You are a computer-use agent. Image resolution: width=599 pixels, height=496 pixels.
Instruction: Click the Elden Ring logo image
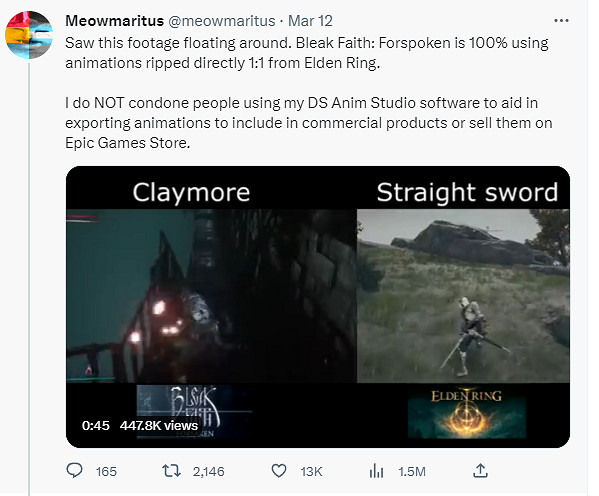(467, 413)
